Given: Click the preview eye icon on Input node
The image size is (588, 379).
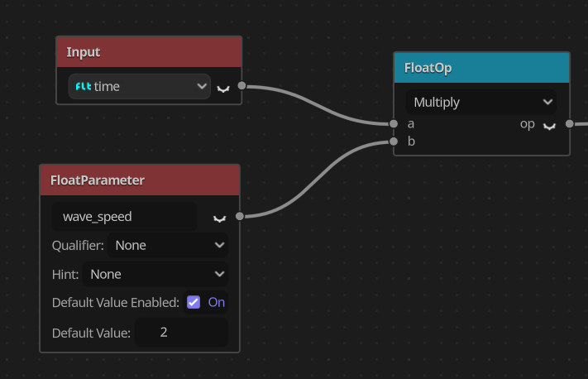Looking at the screenshot, I should (x=223, y=89).
